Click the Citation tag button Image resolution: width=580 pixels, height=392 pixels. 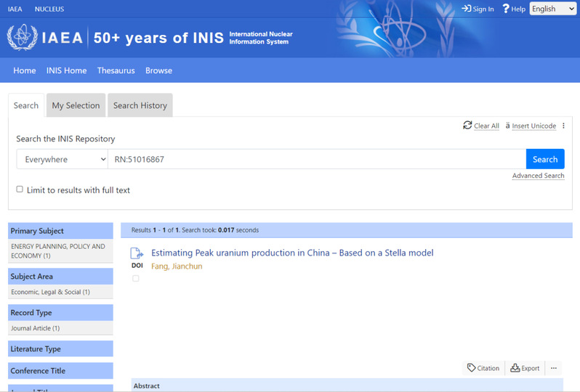484,368
